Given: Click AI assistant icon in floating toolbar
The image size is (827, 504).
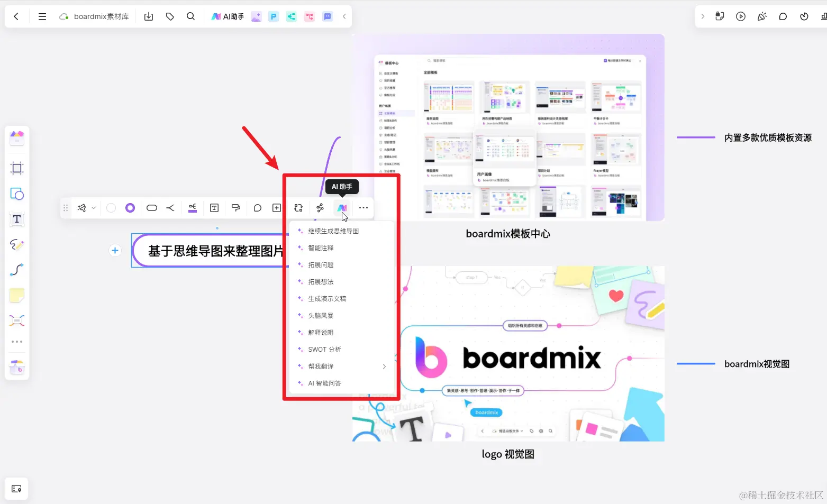Looking at the screenshot, I should [x=342, y=208].
